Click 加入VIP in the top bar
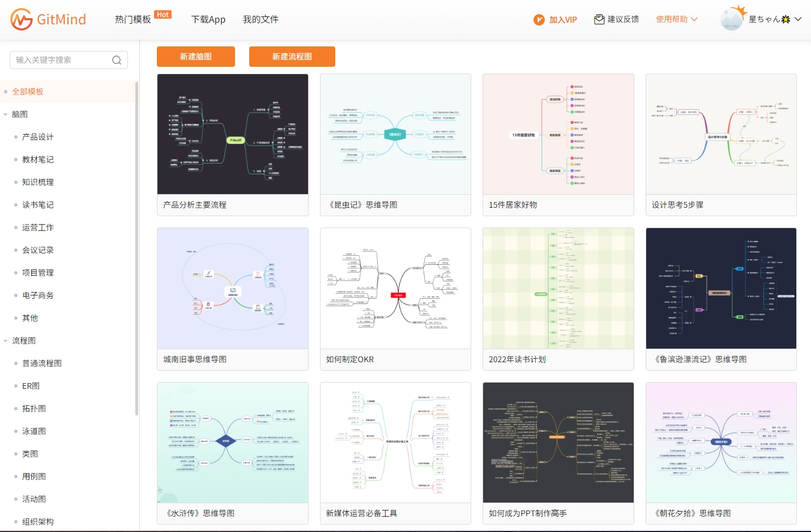The image size is (811, 532). [561, 19]
